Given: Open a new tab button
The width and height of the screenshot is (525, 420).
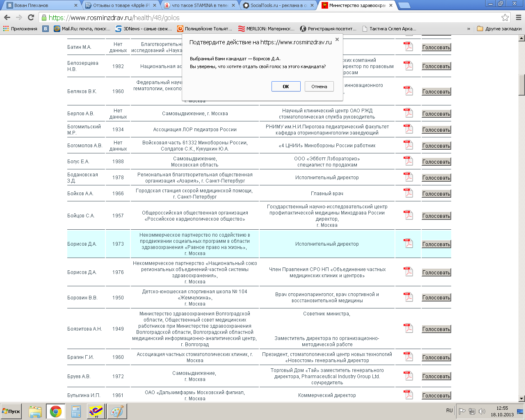Looking at the screenshot, I should click(x=404, y=5).
